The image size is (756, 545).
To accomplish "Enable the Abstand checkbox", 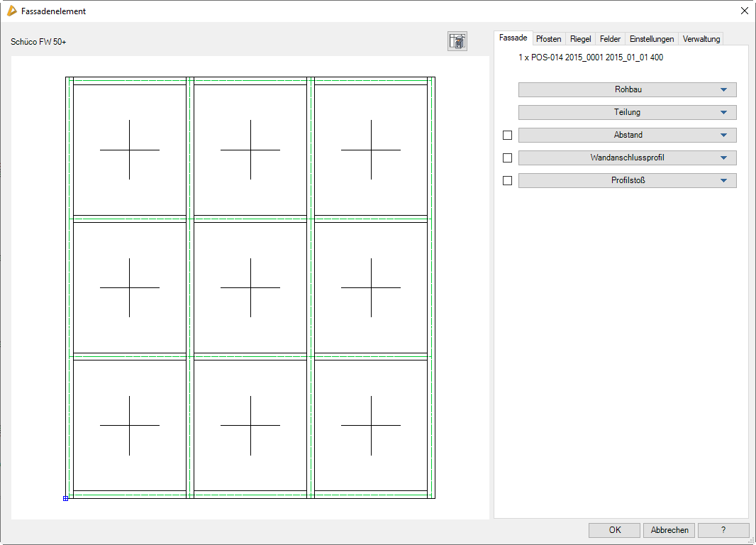I will [507, 135].
